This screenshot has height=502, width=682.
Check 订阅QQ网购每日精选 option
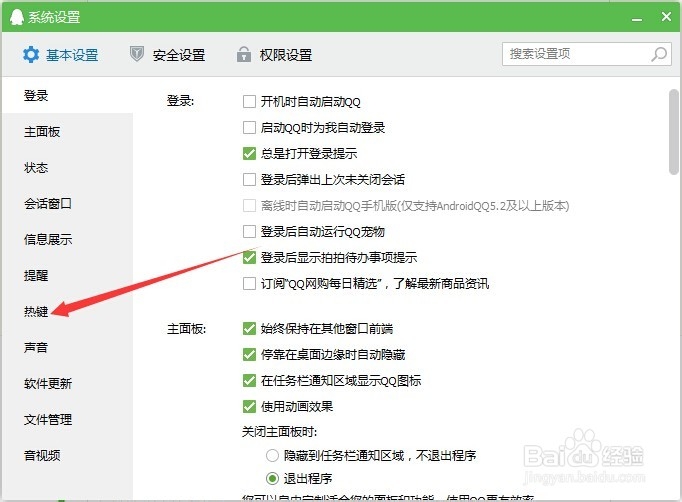[249, 284]
